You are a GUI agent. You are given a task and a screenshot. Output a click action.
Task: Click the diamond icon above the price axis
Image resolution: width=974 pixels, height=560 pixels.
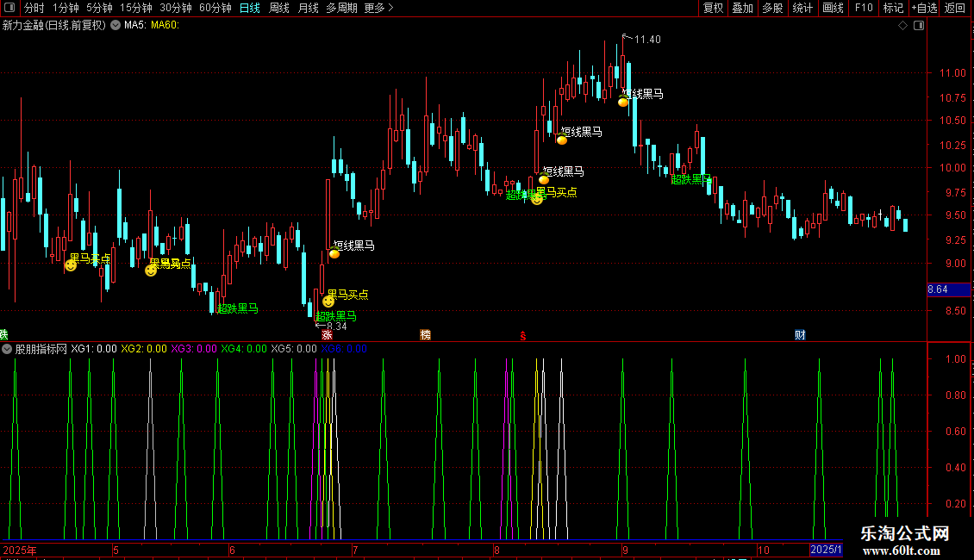click(903, 26)
